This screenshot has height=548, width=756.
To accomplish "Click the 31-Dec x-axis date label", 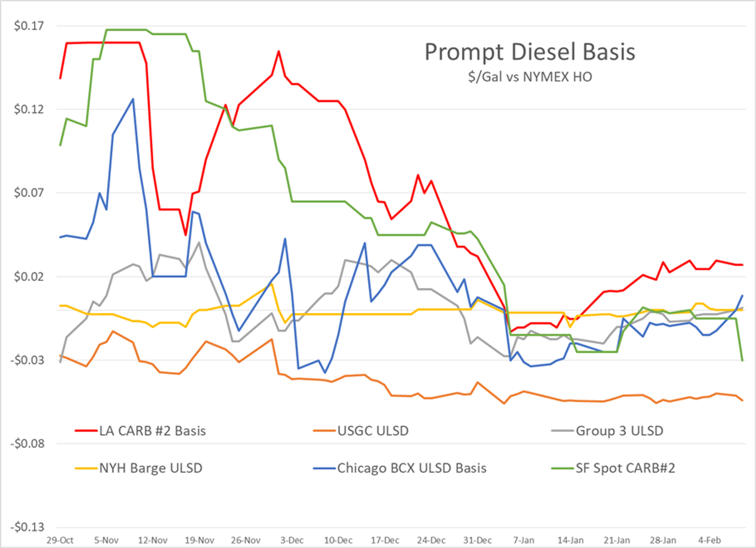I will point(478,540).
